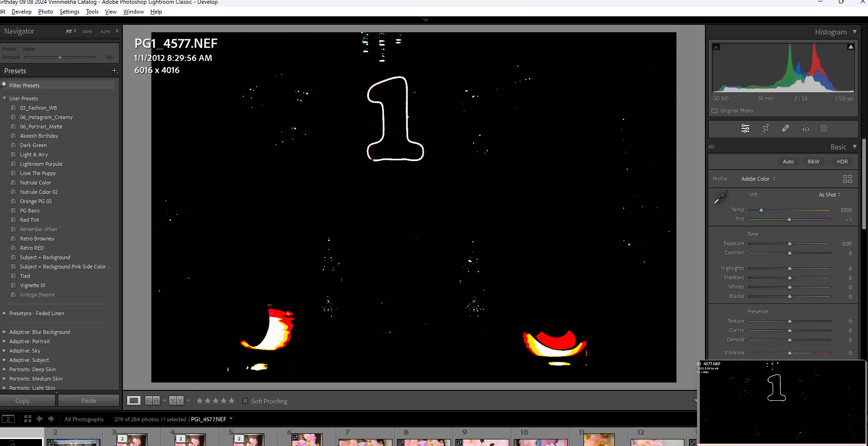The width and height of the screenshot is (868, 446).
Task: Open the Photo menu
Action: pyautogui.click(x=46, y=12)
